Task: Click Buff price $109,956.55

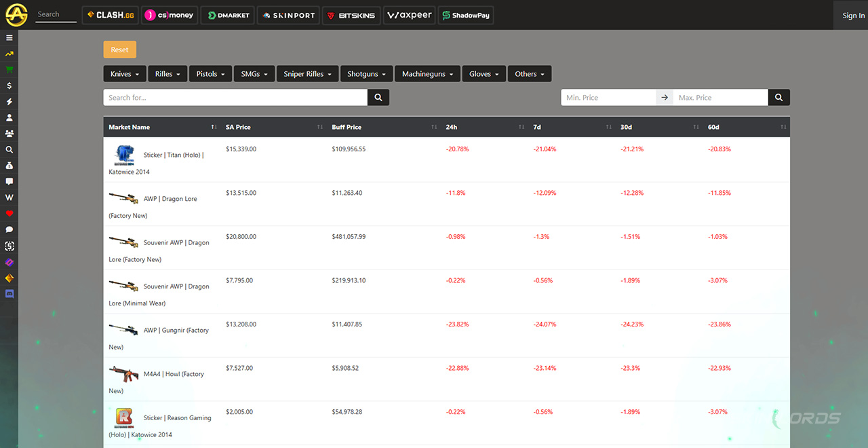Action: (x=349, y=149)
